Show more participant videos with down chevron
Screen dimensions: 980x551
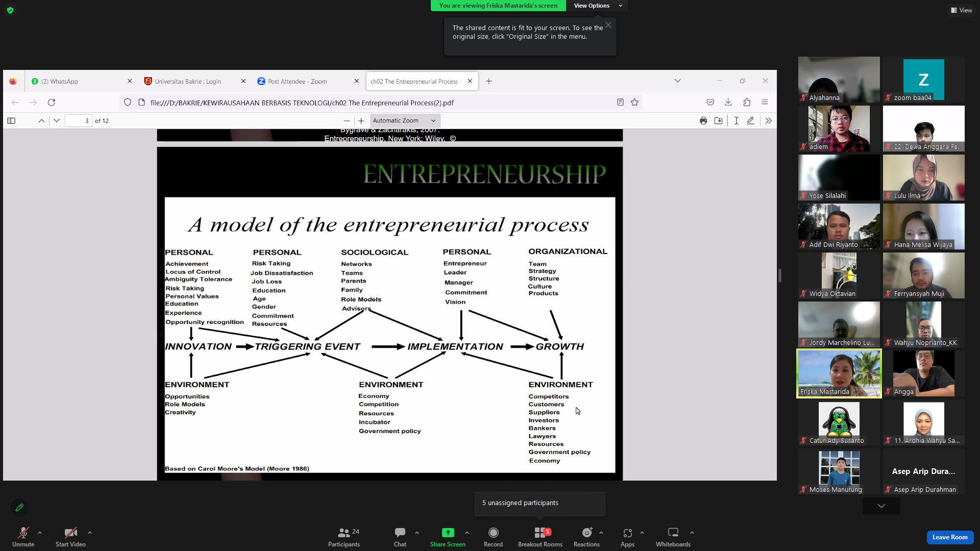click(x=881, y=506)
